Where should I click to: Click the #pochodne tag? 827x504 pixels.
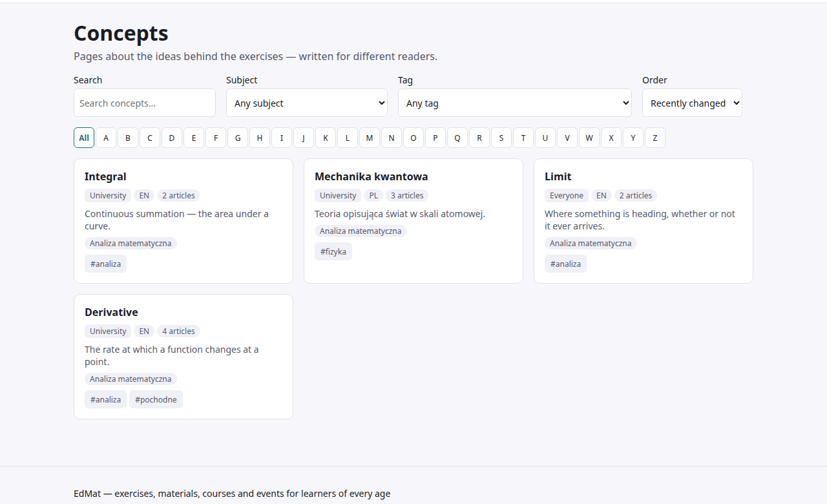tap(156, 399)
